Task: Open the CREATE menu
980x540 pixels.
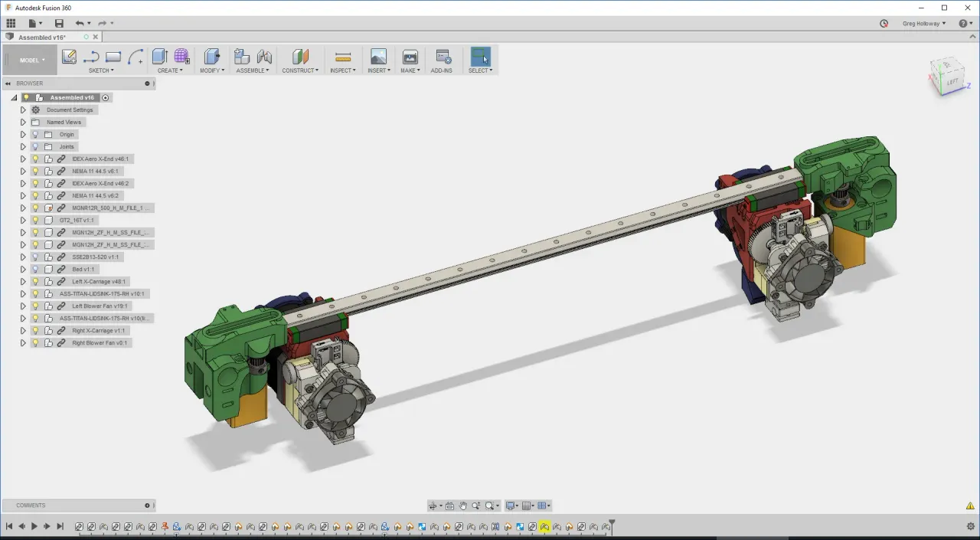Action: (x=170, y=70)
